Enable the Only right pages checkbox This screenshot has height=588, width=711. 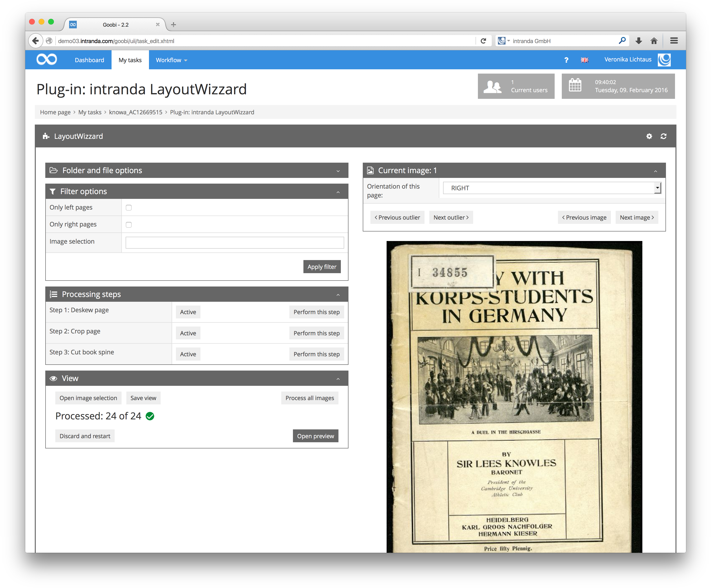[x=129, y=225]
